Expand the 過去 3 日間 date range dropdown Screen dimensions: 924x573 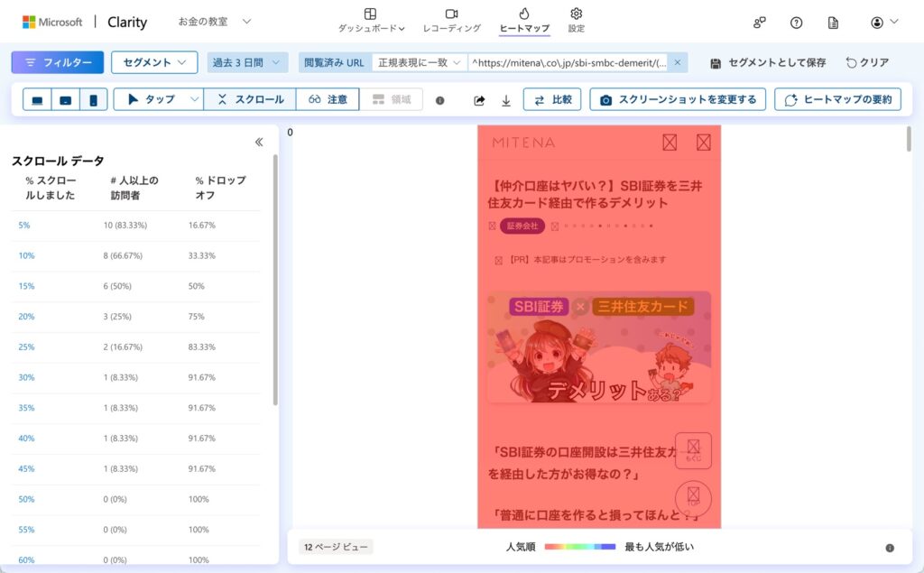(x=247, y=62)
